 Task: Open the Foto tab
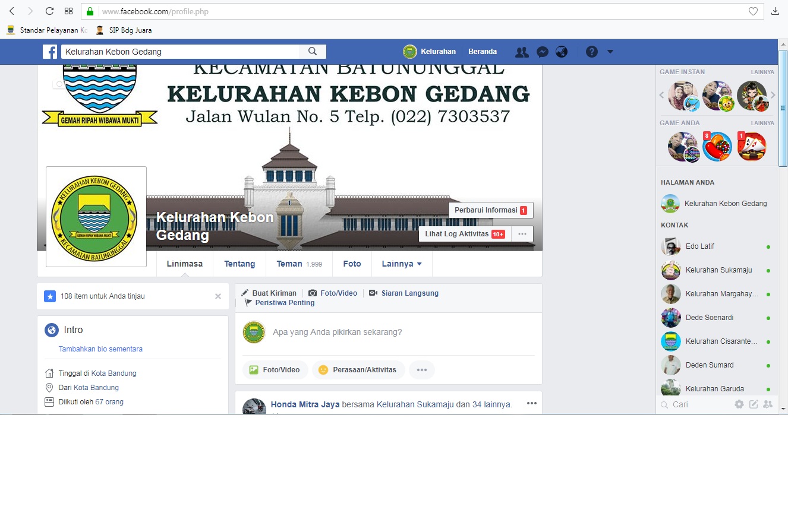352,264
